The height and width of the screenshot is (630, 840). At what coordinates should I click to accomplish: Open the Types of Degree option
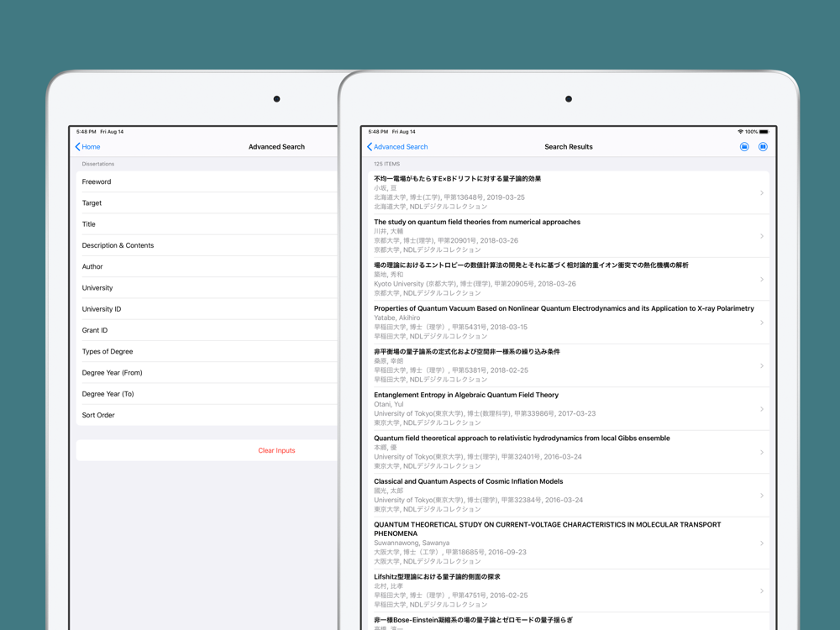pos(207,351)
